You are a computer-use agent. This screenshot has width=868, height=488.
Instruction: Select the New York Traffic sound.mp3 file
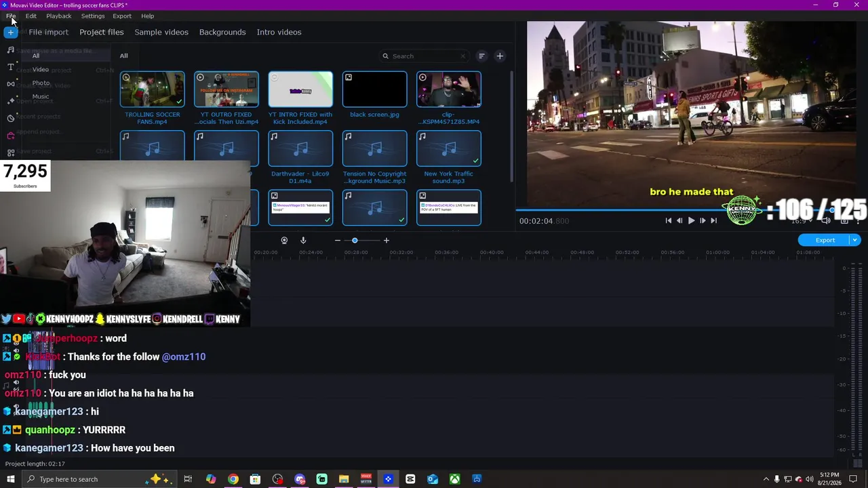pyautogui.click(x=449, y=148)
